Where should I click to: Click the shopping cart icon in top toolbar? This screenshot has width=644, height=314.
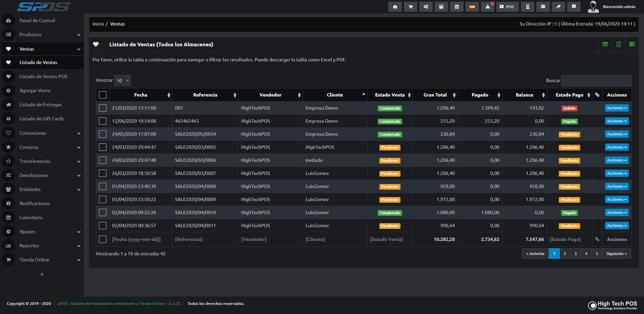point(410,7)
